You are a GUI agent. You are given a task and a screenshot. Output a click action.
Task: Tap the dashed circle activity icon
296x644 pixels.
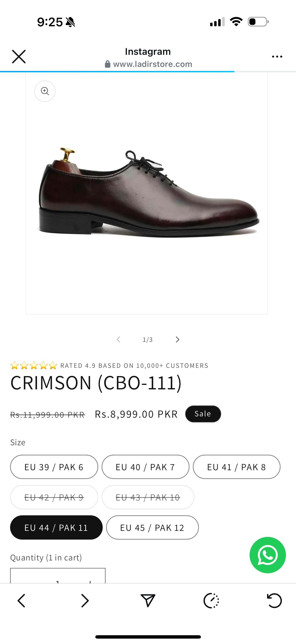point(211,600)
